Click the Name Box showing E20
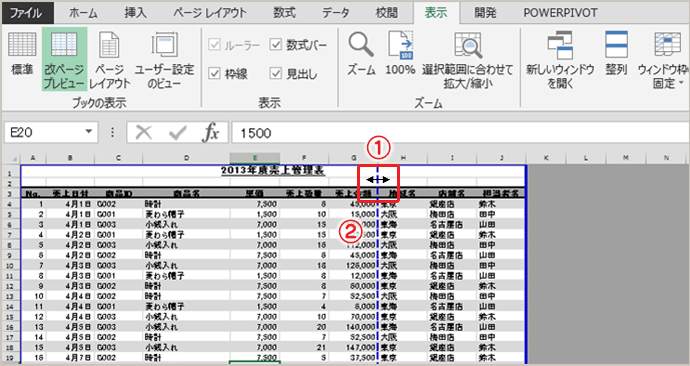Image resolution: width=690 pixels, height=366 pixels. [x=44, y=132]
